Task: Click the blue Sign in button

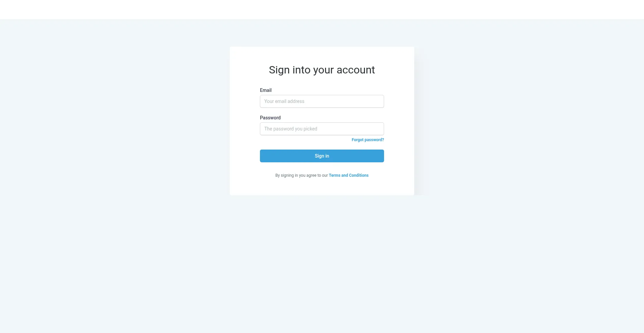Action: 322,156
